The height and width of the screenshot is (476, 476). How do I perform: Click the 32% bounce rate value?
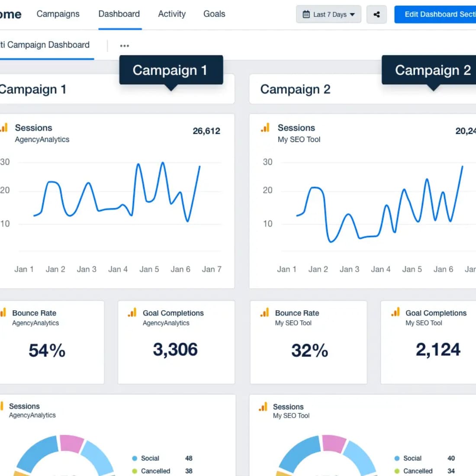pyautogui.click(x=310, y=351)
